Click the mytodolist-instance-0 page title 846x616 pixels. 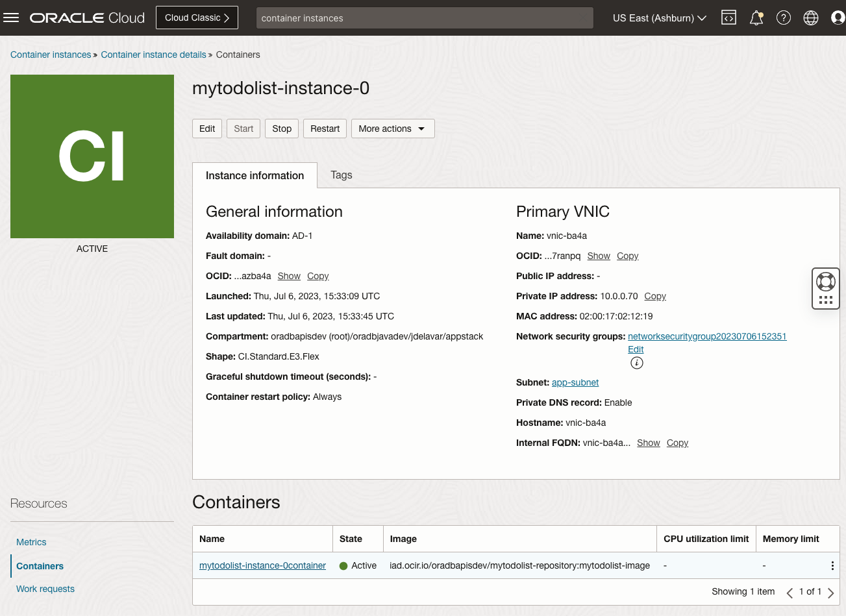click(280, 88)
